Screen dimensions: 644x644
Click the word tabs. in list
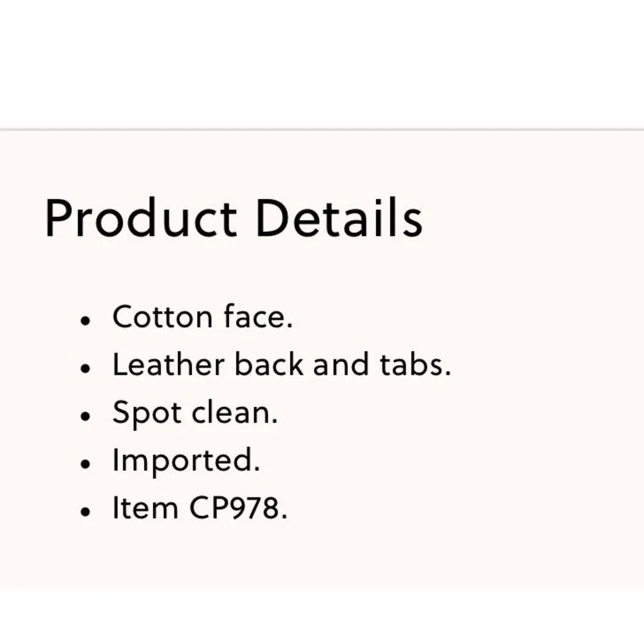[x=415, y=365]
